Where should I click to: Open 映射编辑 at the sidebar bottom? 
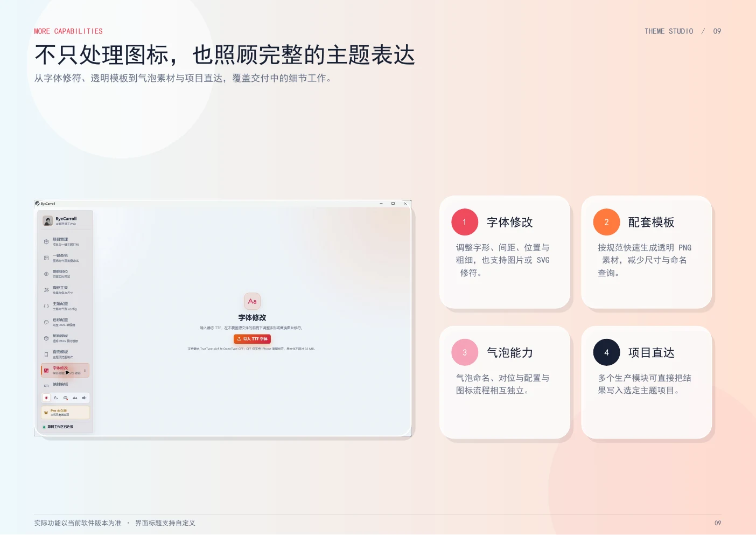click(65, 385)
